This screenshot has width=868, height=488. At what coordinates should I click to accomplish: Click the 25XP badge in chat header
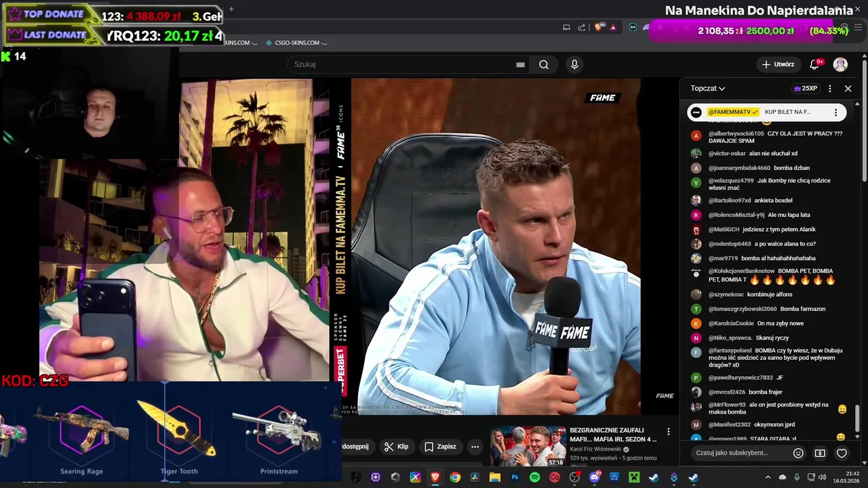click(x=806, y=88)
